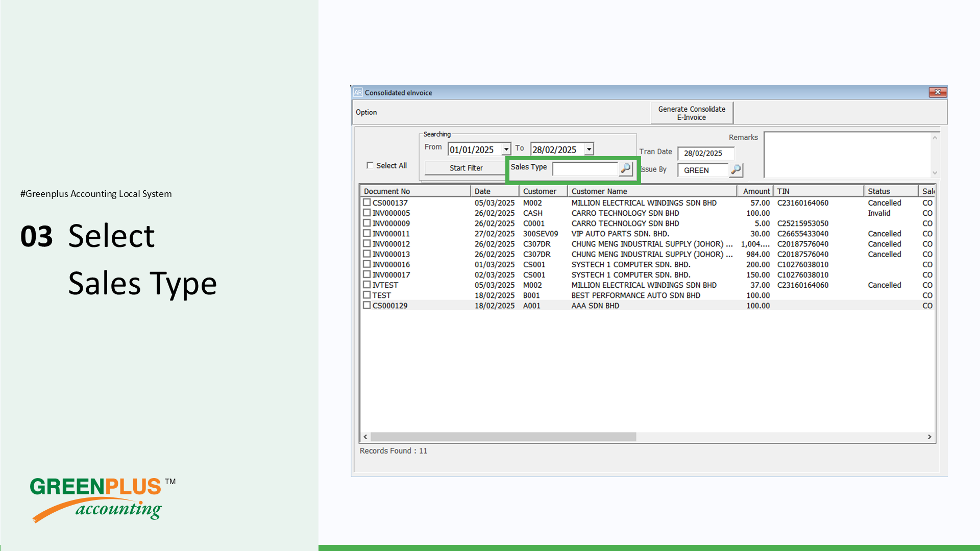Image resolution: width=980 pixels, height=551 pixels.
Task: Check the box for CS000129
Action: pyautogui.click(x=366, y=305)
